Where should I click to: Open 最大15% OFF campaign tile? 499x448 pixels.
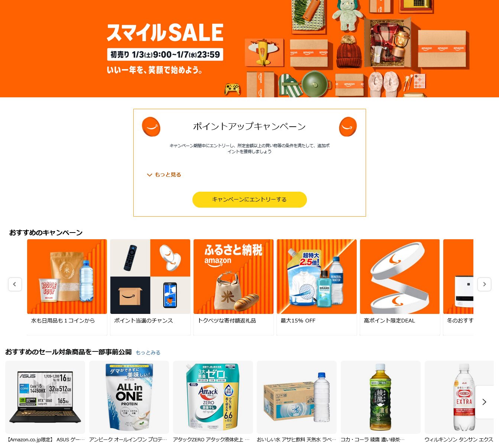pos(317,287)
